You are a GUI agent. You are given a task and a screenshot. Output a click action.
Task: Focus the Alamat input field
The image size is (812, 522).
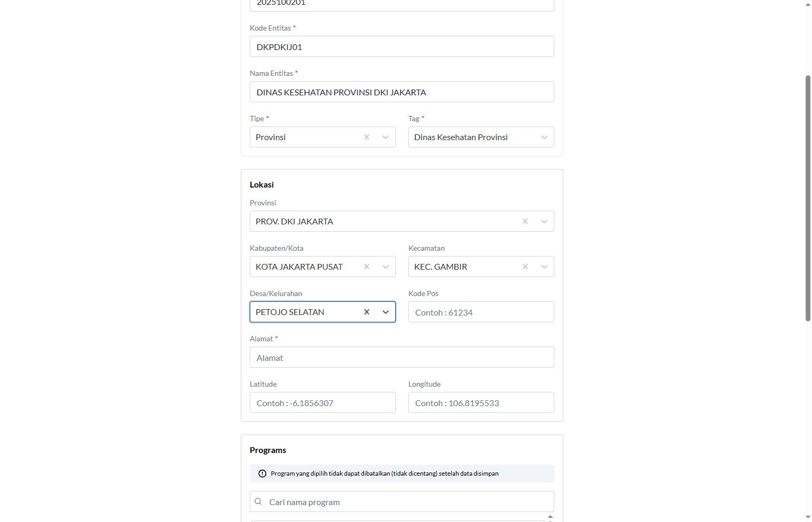[x=402, y=357]
